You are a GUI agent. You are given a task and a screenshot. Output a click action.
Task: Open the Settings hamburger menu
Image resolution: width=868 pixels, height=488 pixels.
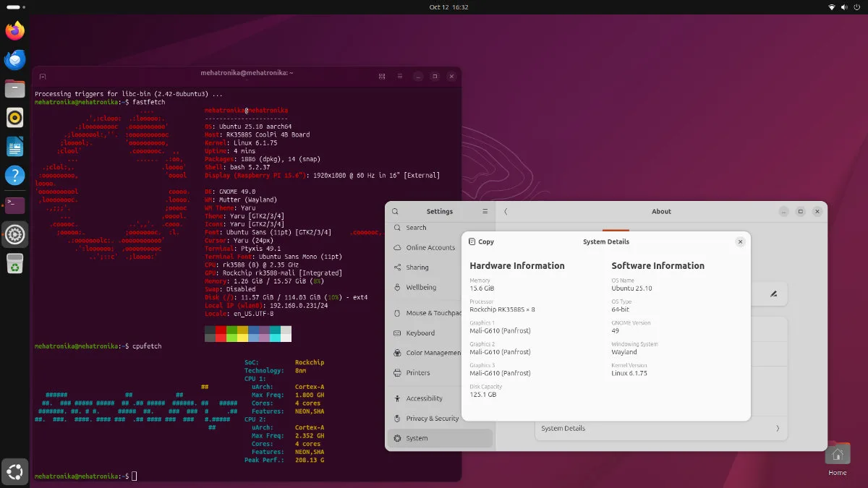pos(485,212)
